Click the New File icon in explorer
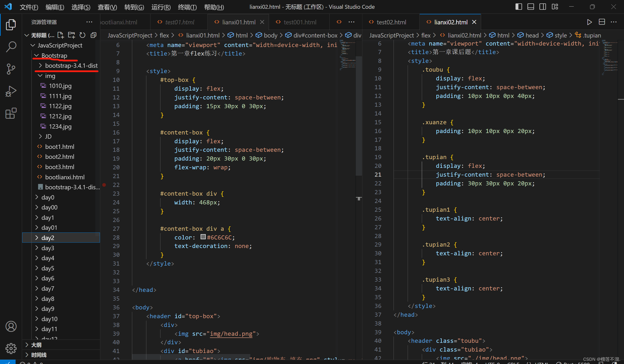624x364 pixels. pyautogui.click(x=60, y=35)
